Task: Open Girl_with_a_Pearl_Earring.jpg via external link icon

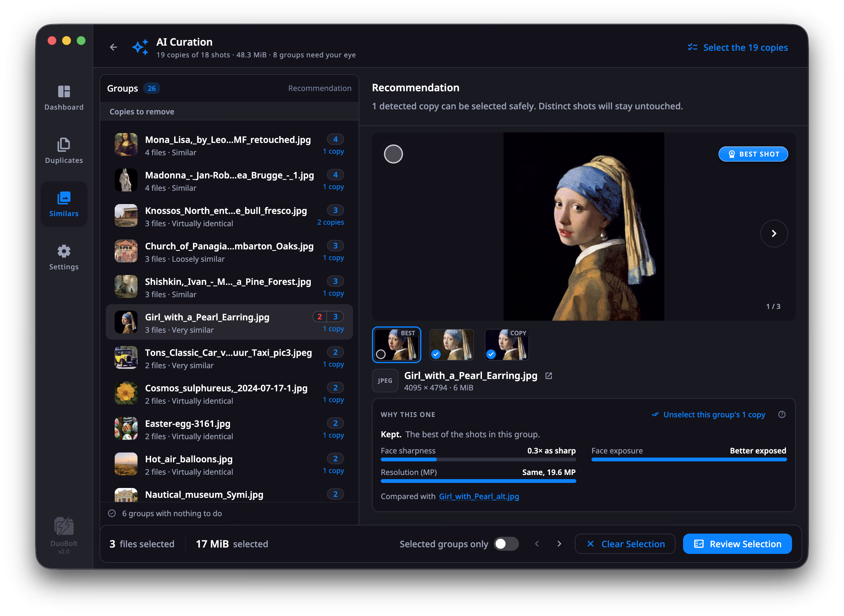Action: [548, 376]
